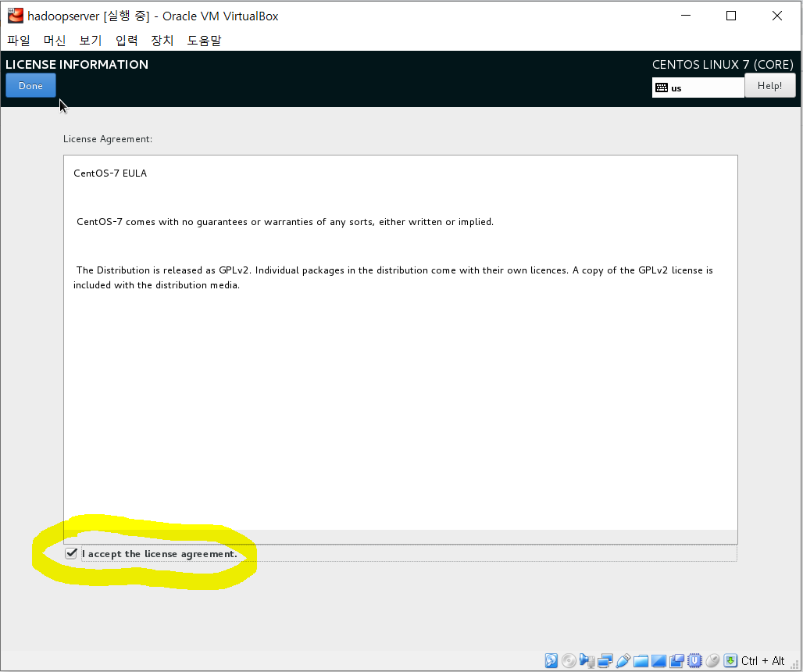Image resolution: width=803 pixels, height=672 pixels.
Task: Click the Ctrl + Alt host key label
Action: (762, 661)
